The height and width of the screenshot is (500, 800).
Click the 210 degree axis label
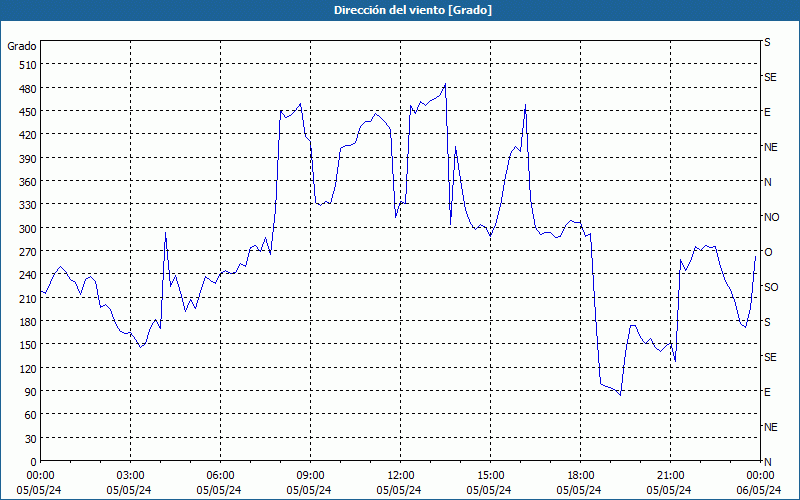coord(28,298)
